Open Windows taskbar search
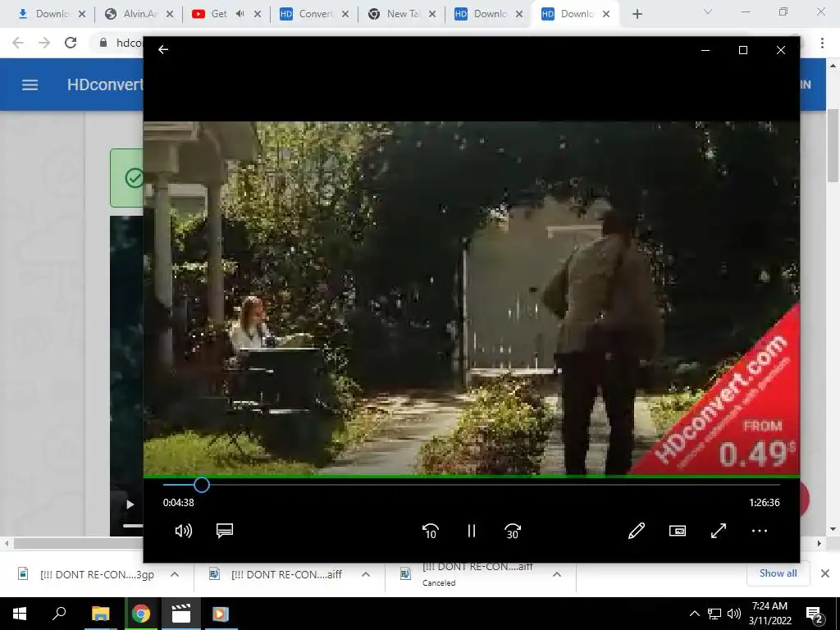The height and width of the screenshot is (630, 840). point(59,614)
